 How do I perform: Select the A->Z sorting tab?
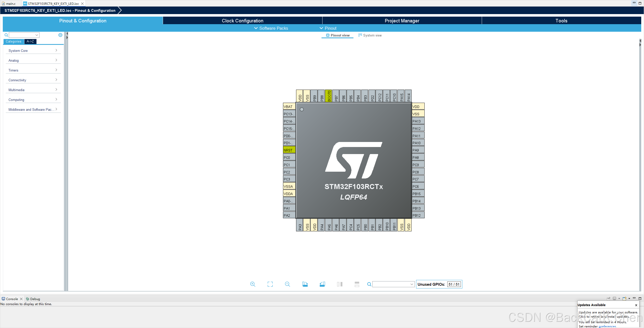[x=30, y=42]
